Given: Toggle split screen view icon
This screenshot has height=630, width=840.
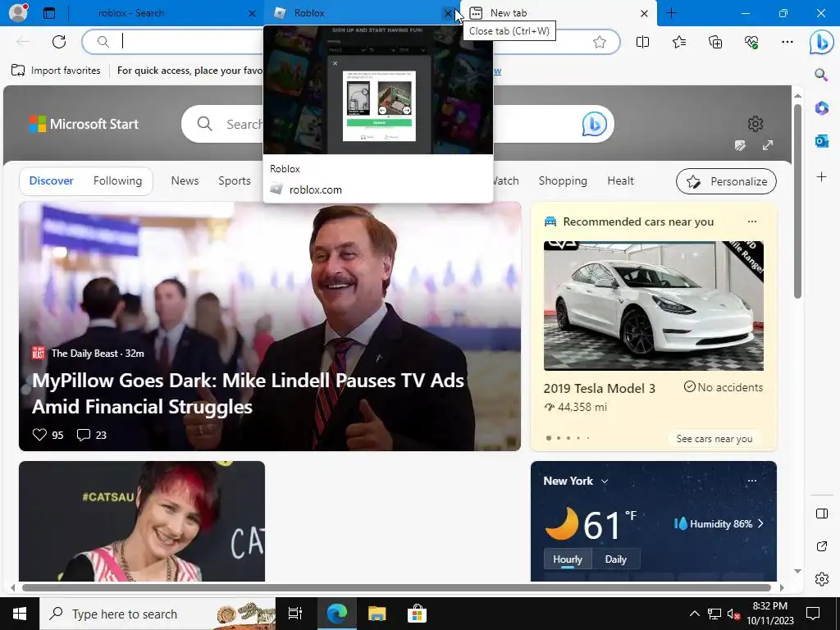Looking at the screenshot, I should [x=642, y=42].
